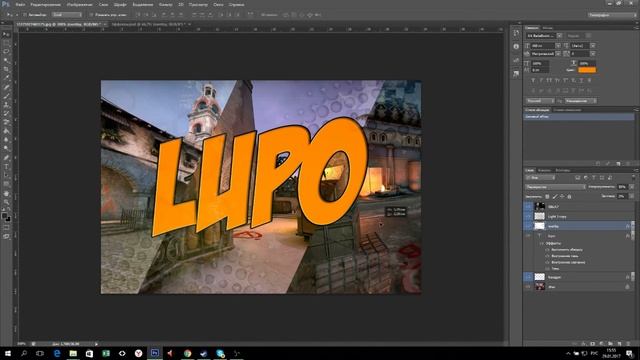Click the lock all icon in Layers
The height and width of the screenshot is (360, 640).
[x=569, y=197]
